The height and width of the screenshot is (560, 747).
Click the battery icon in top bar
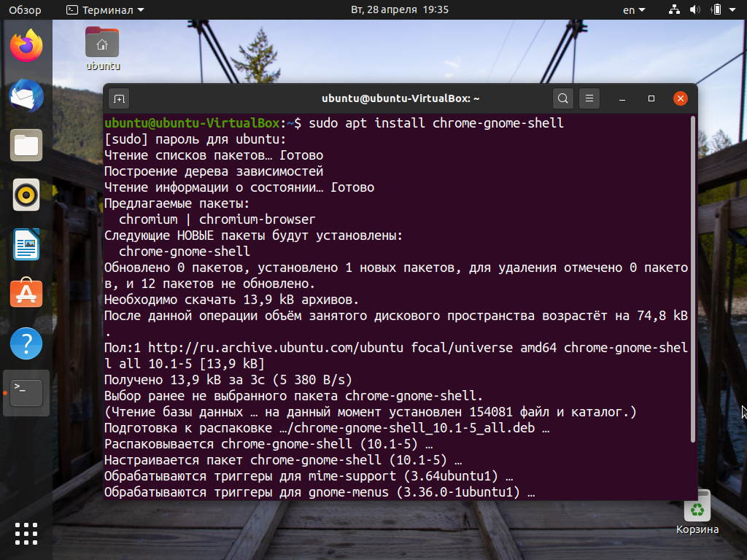(716, 9)
